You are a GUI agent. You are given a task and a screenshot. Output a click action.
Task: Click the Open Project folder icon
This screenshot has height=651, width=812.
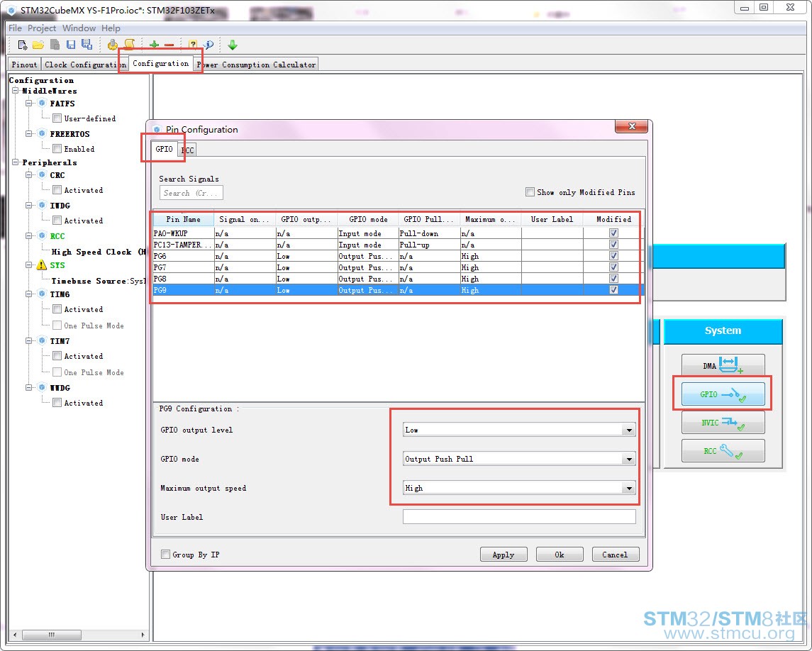click(x=38, y=45)
